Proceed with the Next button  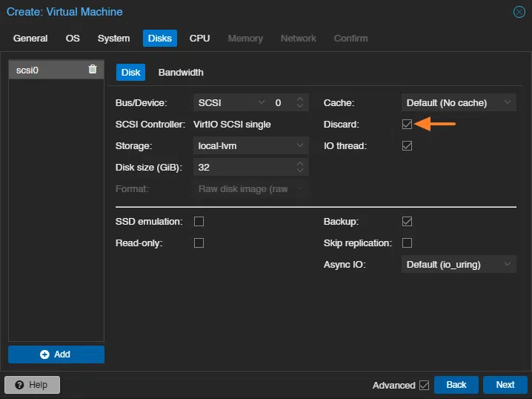[x=505, y=385]
